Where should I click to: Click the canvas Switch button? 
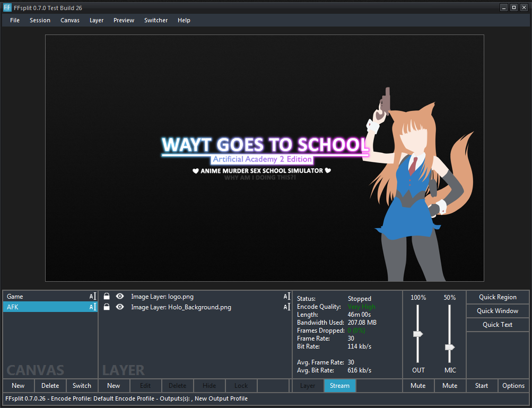[82, 386]
